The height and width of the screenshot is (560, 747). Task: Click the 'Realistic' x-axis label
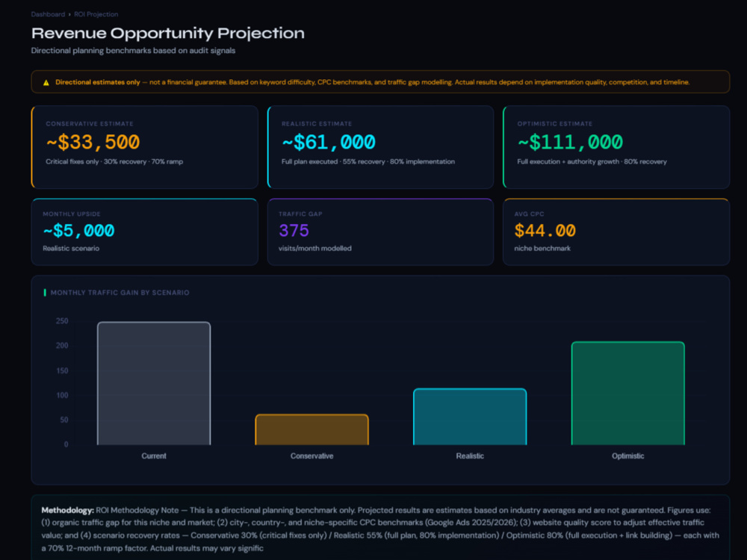(470, 456)
